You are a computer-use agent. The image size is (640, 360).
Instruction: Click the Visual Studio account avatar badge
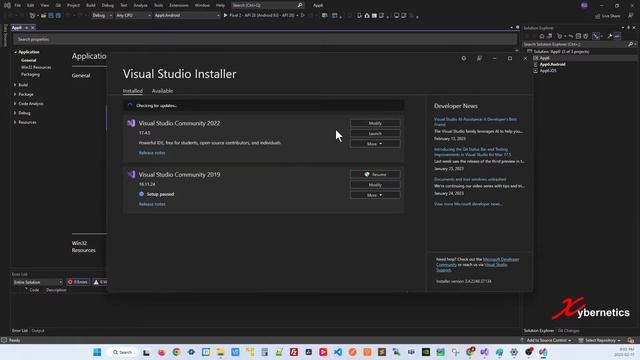(584, 5)
